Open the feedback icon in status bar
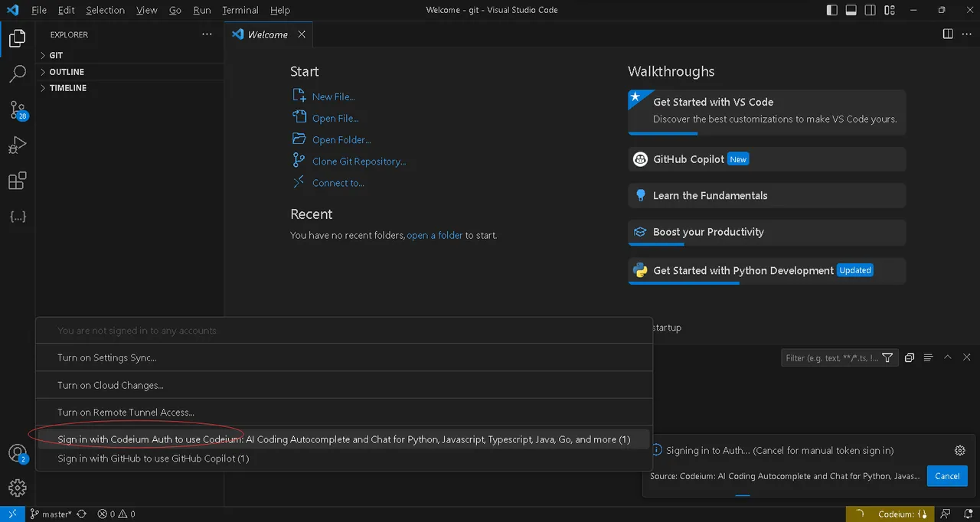The height and width of the screenshot is (522, 980). coord(946,514)
